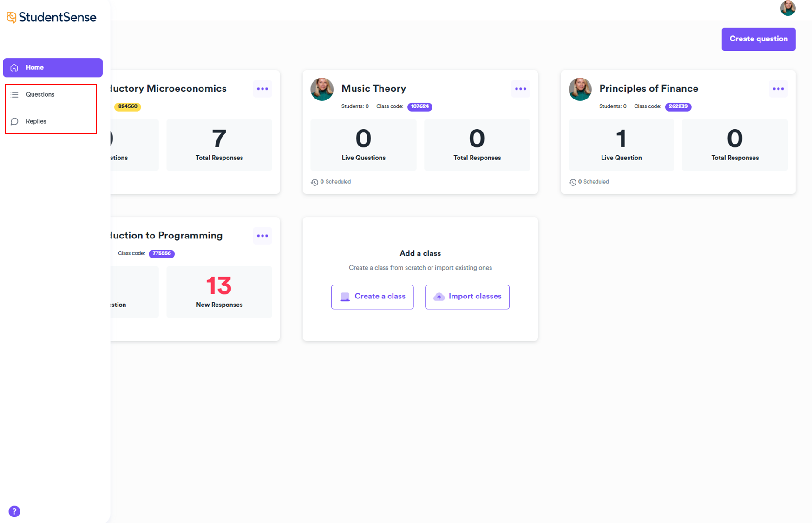Open the Principles of Finance Live Question tile
This screenshot has width=812, height=523.
621,145
